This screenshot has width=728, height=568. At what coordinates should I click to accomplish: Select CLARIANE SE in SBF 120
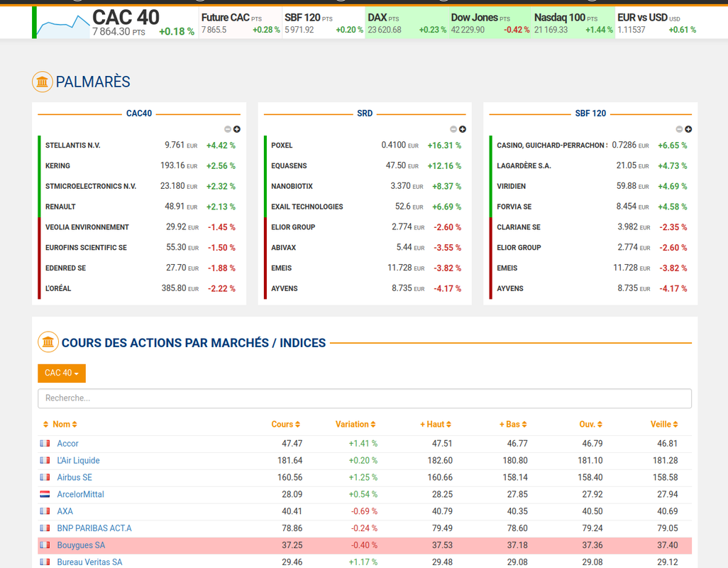519,227
